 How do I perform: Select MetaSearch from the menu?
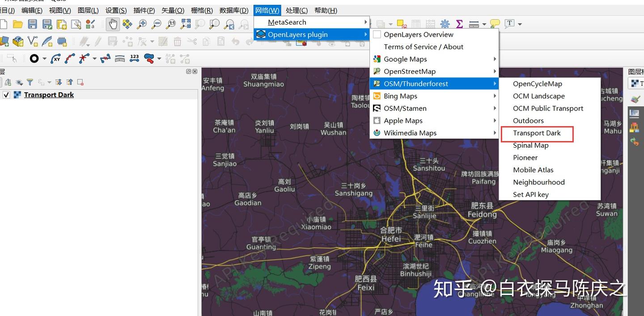pos(286,22)
